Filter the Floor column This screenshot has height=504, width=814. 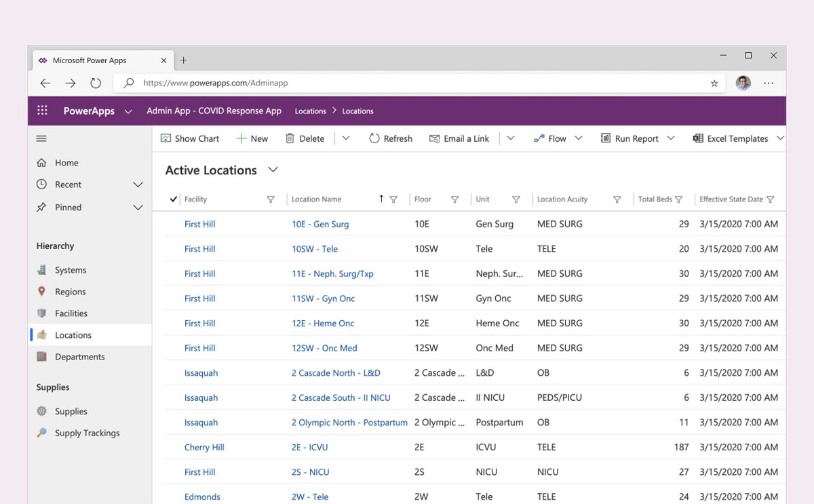coord(455,199)
